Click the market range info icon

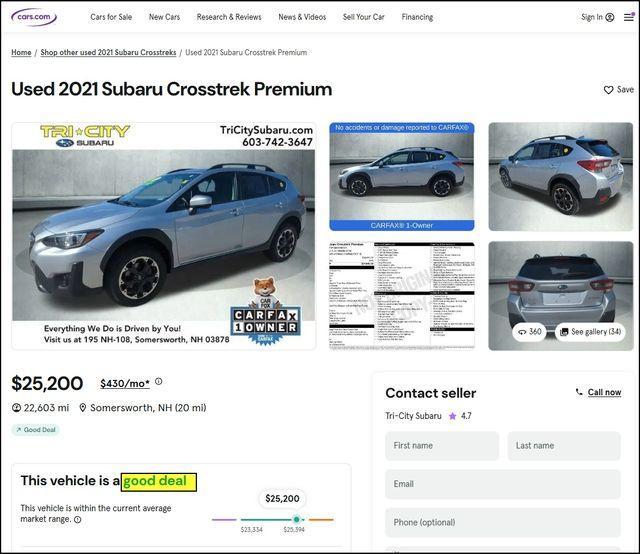coord(78,519)
